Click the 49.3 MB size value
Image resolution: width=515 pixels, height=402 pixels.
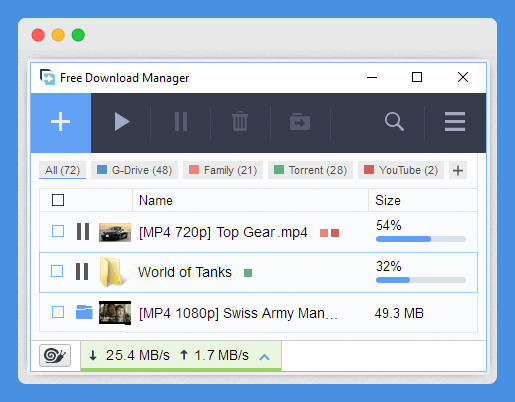click(399, 313)
